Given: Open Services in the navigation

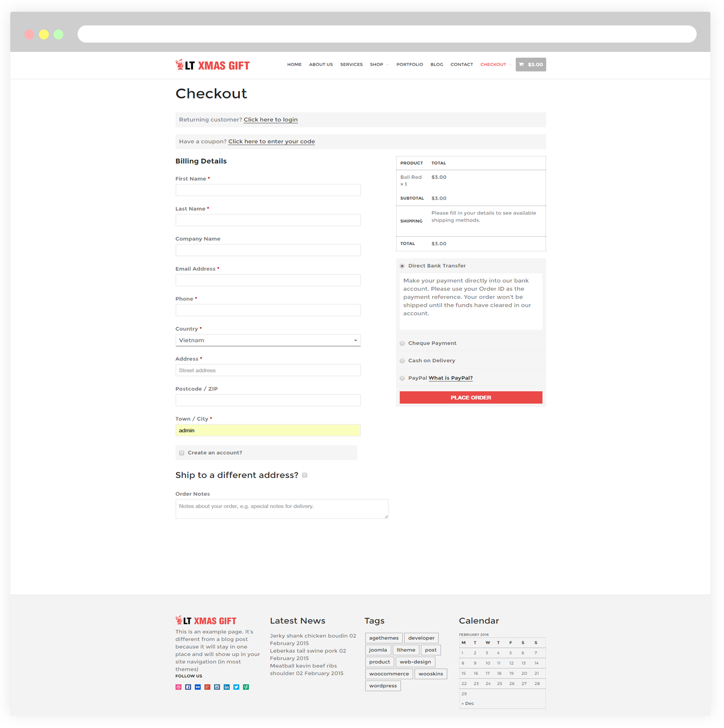Looking at the screenshot, I should click(x=351, y=64).
